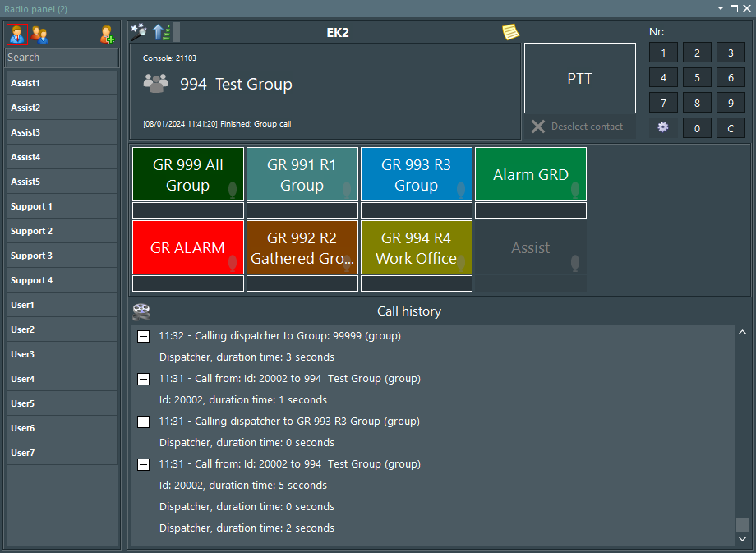Switch to the group contacts icon

39,35
